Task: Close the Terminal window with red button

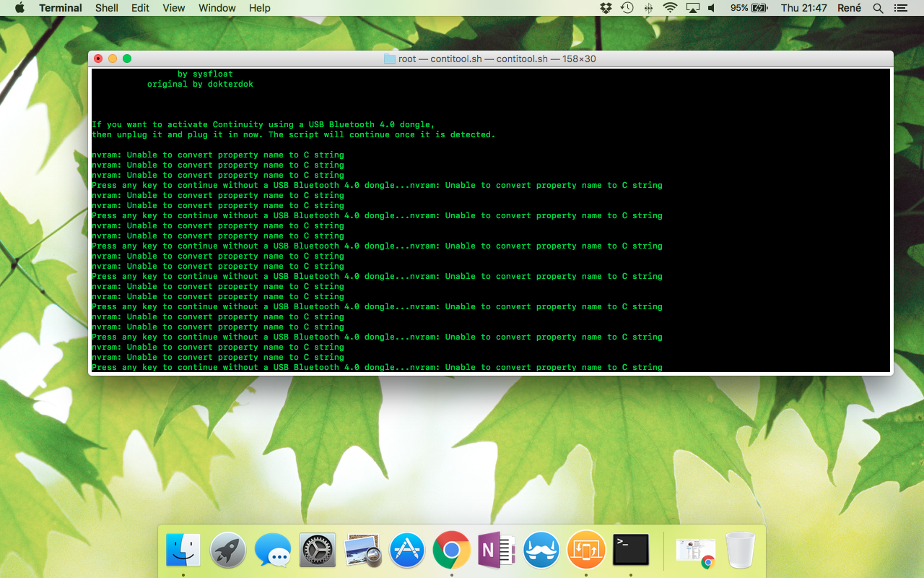Action: pyautogui.click(x=98, y=59)
